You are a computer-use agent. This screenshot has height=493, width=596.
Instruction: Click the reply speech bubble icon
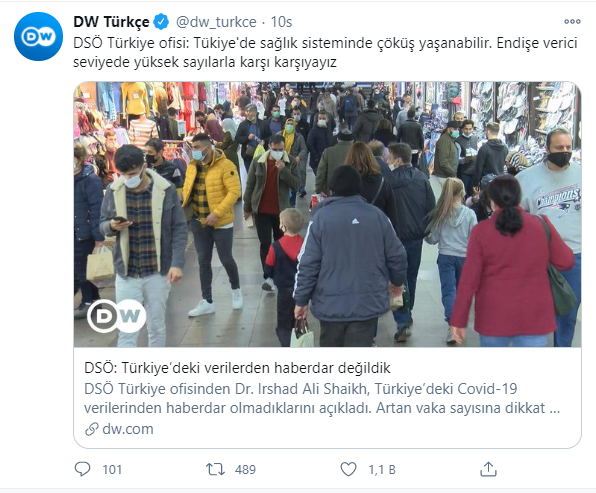(x=82, y=469)
